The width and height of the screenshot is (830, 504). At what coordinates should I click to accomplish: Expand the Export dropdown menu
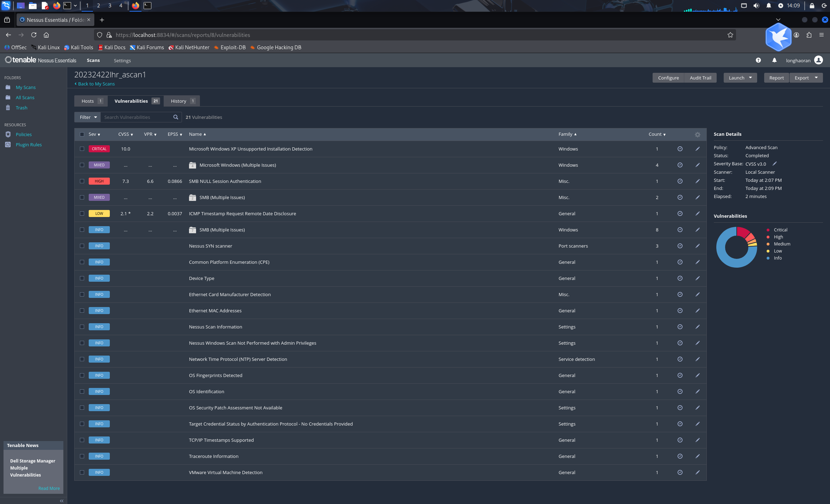pyautogui.click(x=816, y=78)
